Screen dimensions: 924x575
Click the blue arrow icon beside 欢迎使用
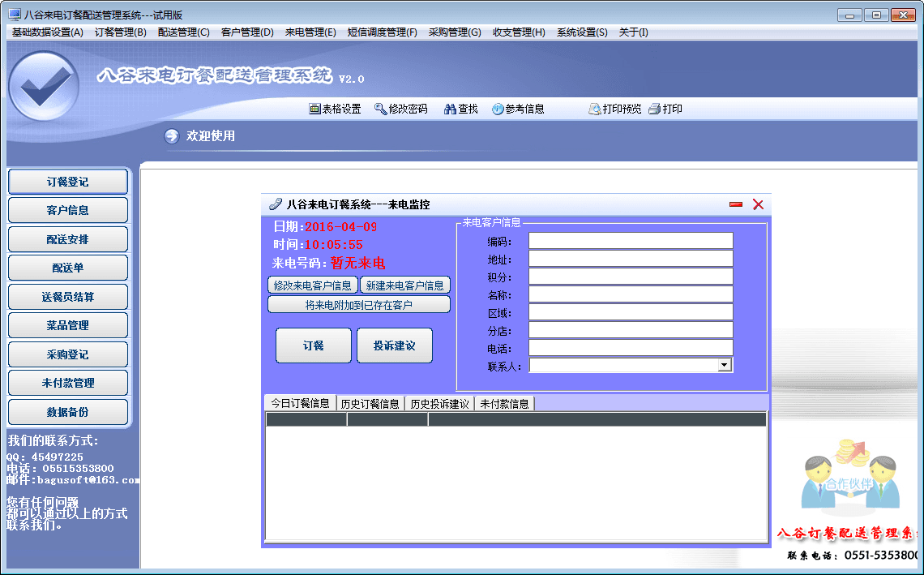(172, 136)
